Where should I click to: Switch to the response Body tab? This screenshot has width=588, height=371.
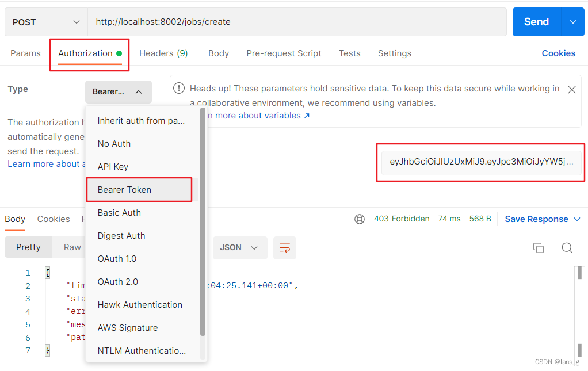click(x=15, y=219)
